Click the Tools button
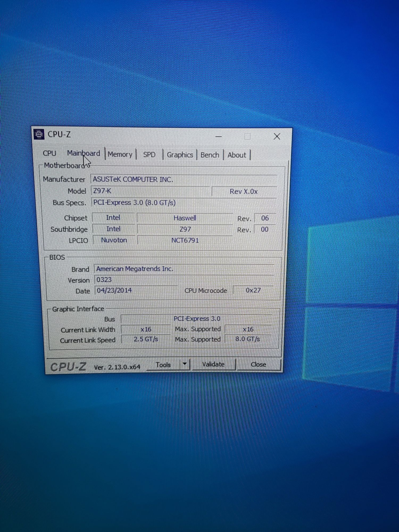This screenshot has width=399, height=532. click(x=163, y=365)
